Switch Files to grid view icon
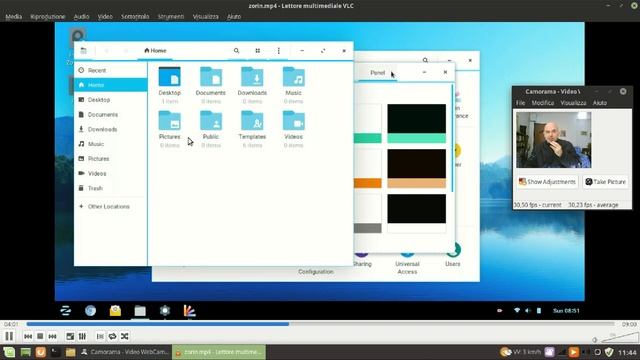 coord(258,51)
